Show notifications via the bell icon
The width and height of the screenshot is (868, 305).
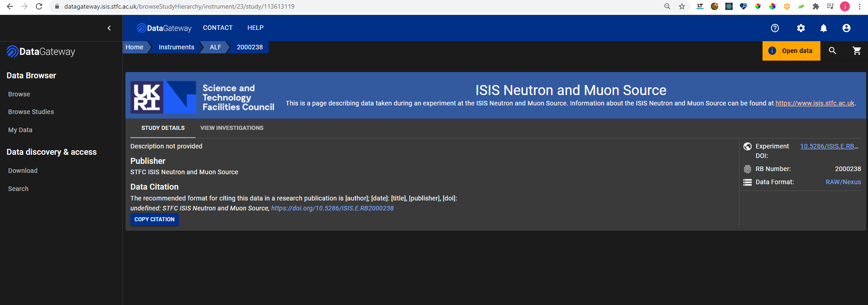point(824,28)
